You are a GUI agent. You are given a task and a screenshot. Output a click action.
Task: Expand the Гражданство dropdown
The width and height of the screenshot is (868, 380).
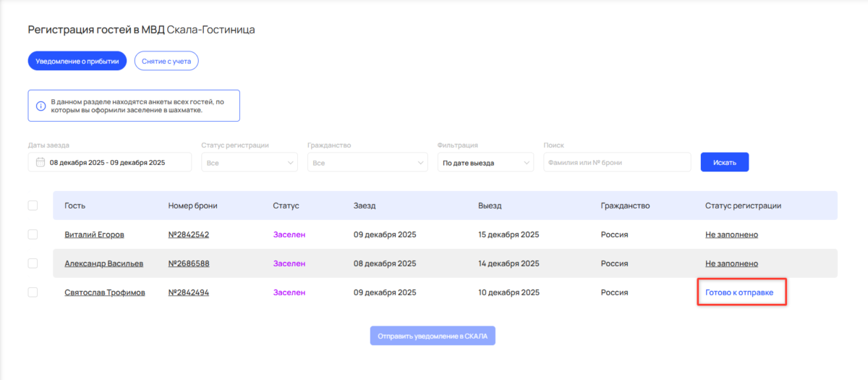click(367, 163)
